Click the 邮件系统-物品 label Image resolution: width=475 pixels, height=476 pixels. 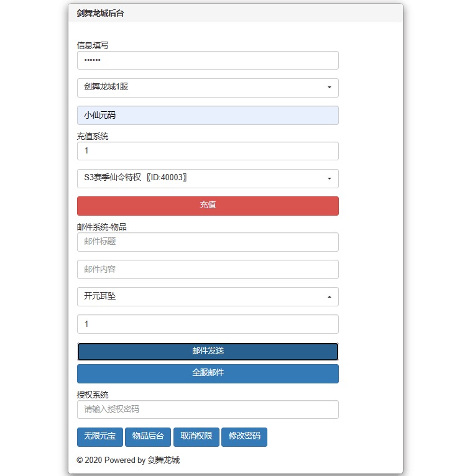(x=101, y=227)
